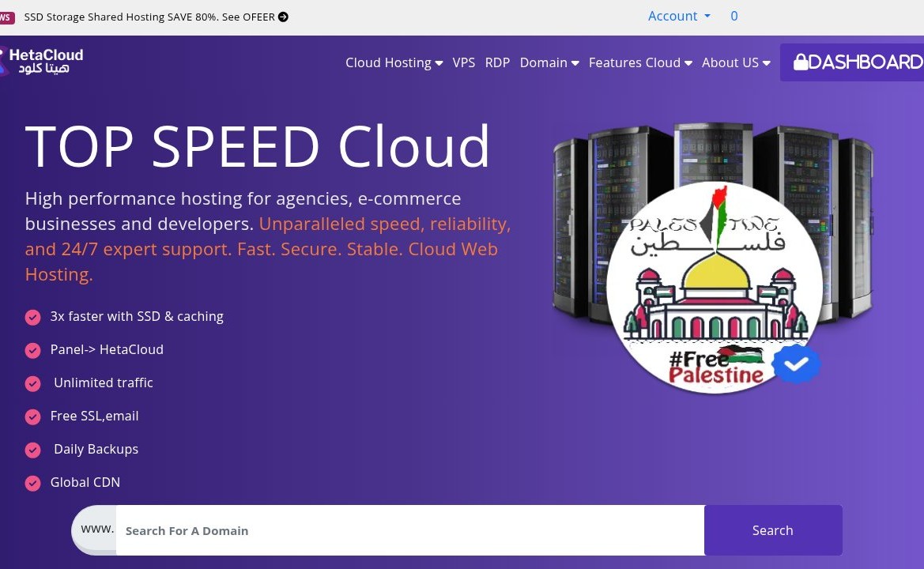The image size is (924, 569).
Task: Click the text 'Global CDN'
Action: click(85, 482)
